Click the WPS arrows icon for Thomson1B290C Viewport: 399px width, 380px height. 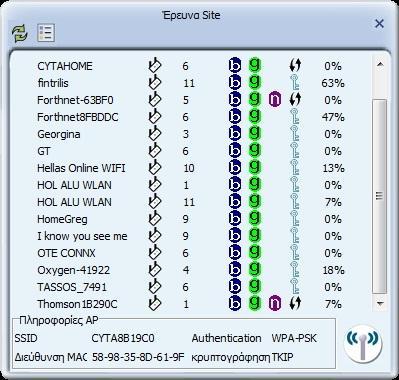[x=295, y=303]
